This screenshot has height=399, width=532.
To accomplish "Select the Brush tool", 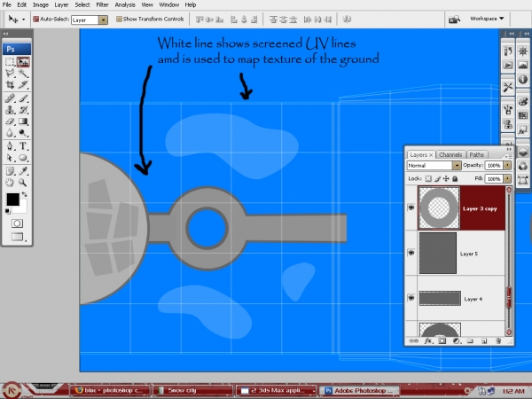I will point(23,98).
